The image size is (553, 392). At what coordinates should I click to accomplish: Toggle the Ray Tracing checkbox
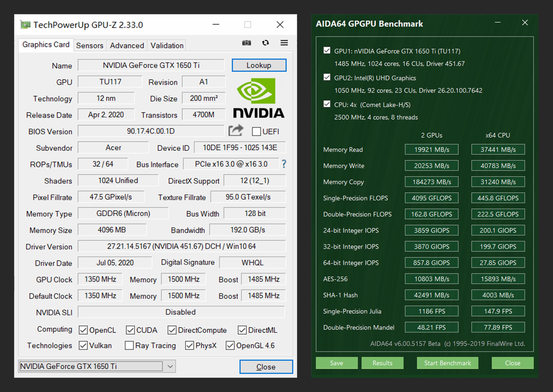[129, 345]
